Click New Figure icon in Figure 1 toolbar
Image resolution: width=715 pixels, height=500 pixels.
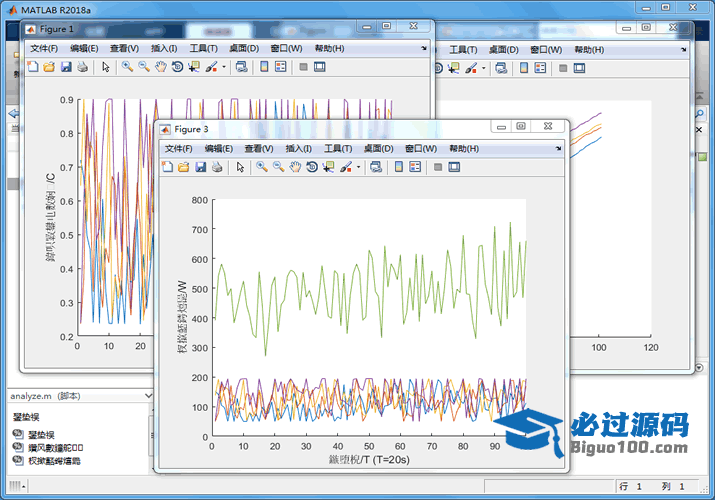(33, 67)
